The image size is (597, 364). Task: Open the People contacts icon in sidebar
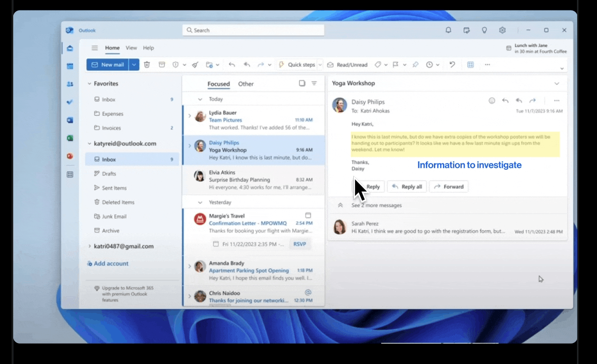tap(70, 84)
